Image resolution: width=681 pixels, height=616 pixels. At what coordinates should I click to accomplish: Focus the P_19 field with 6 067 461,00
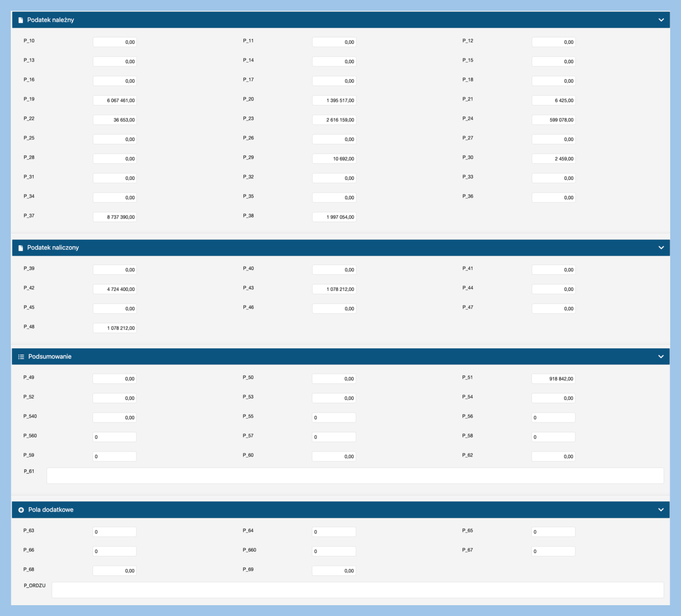[115, 101]
